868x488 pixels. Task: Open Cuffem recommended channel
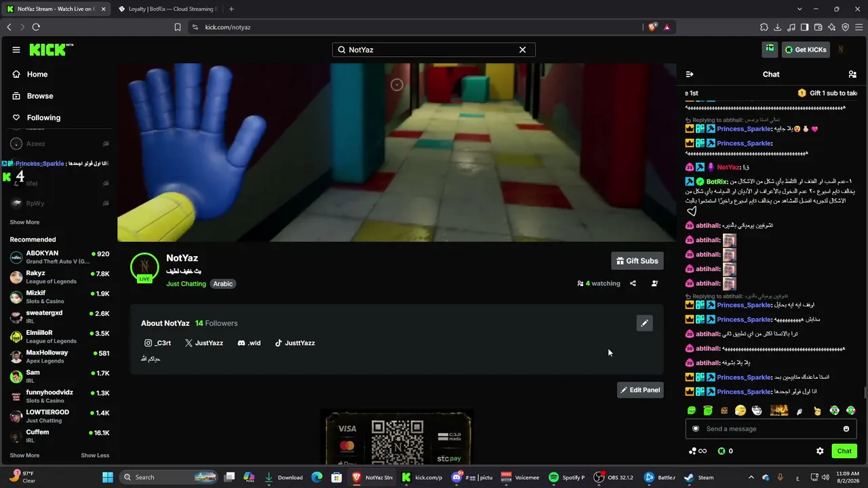[x=59, y=436]
